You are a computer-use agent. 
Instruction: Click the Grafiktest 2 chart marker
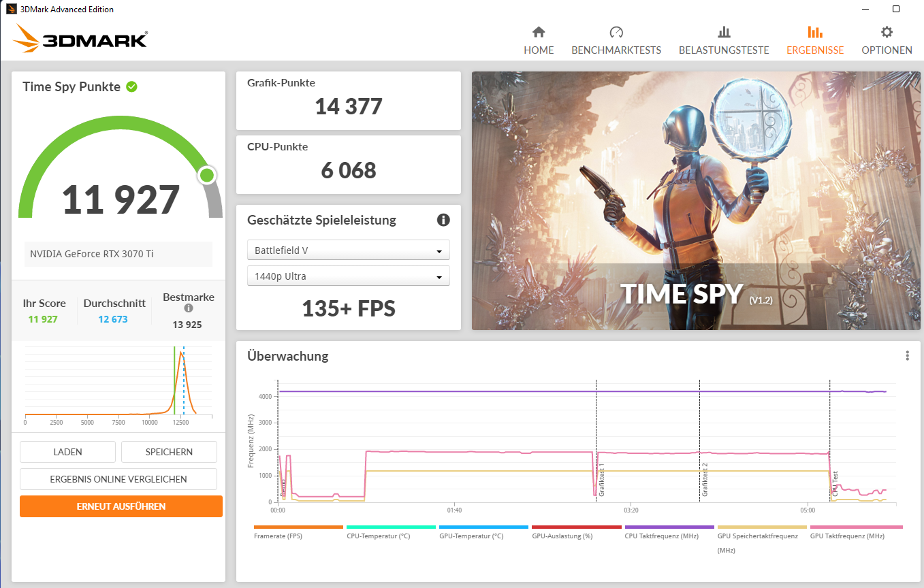(x=705, y=480)
